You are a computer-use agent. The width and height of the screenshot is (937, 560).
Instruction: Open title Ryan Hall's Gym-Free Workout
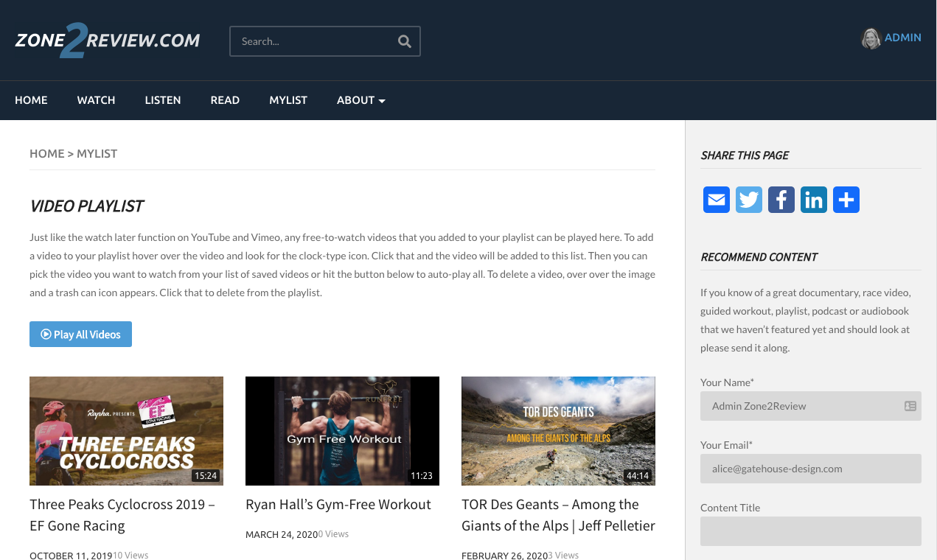(x=338, y=505)
